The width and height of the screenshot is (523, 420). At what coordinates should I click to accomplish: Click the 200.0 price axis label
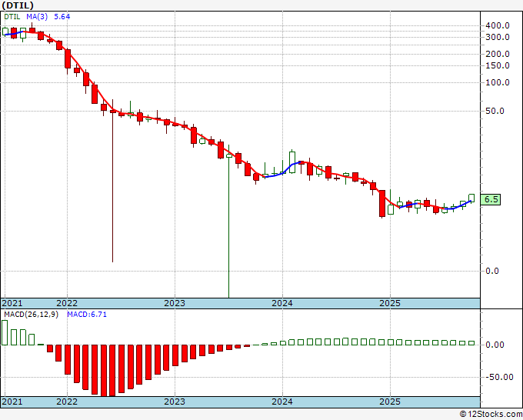498,54
